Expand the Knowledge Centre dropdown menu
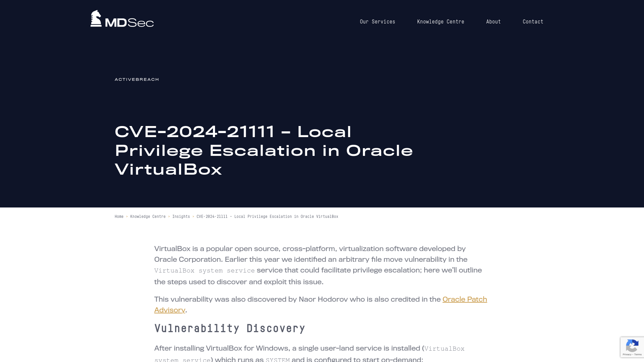 [440, 22]
